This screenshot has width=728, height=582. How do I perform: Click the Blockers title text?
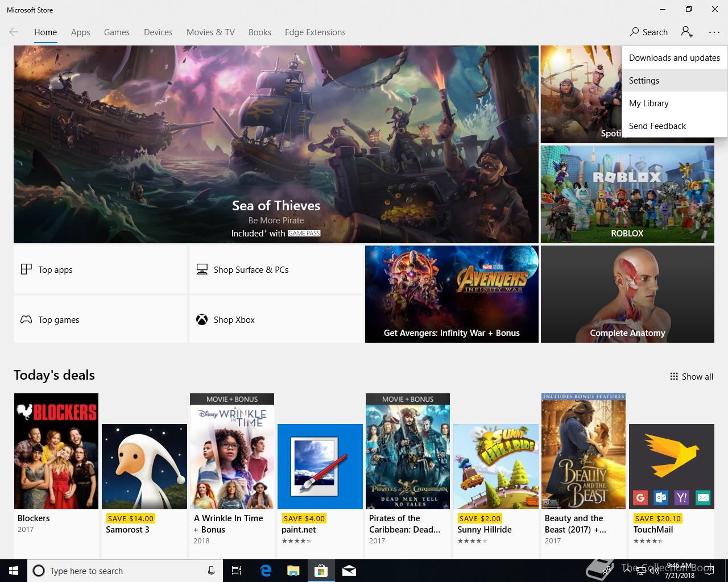[34, 518]
